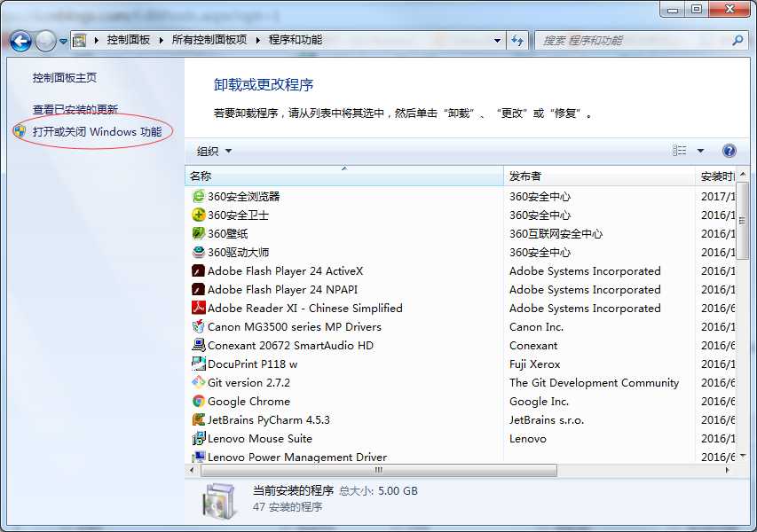Click the shield icon beside Windows 功能
Viewport: 757px width, 532px height.
(20, 131)
